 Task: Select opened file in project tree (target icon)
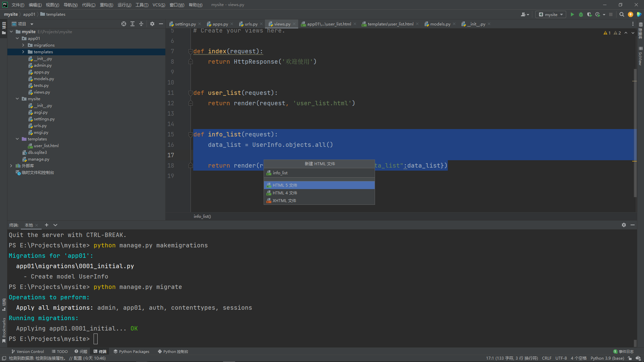coord(124,24)
